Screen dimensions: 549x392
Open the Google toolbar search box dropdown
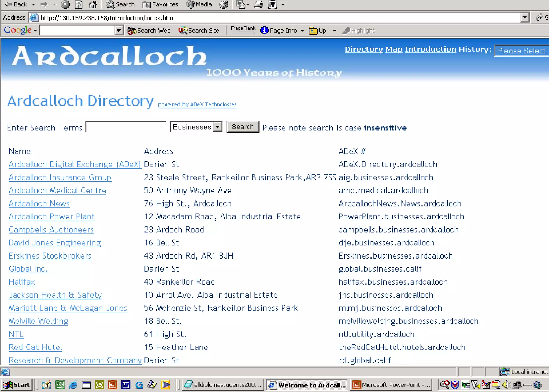click(x=118, y=31)
